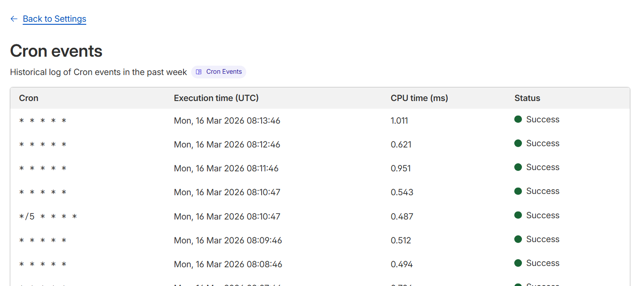Click green status dot for 08:13:46 run
The image size is (644, 286).
coord(518,119)
